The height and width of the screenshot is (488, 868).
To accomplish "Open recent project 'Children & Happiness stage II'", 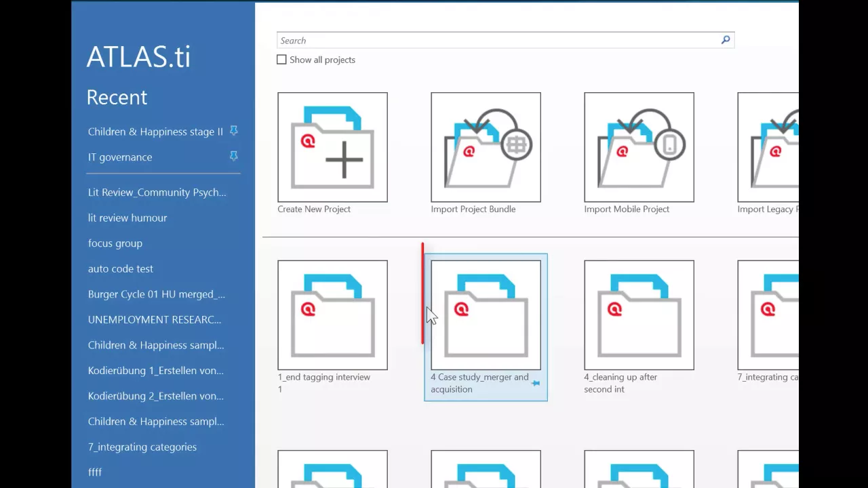I will coord(155,131).
